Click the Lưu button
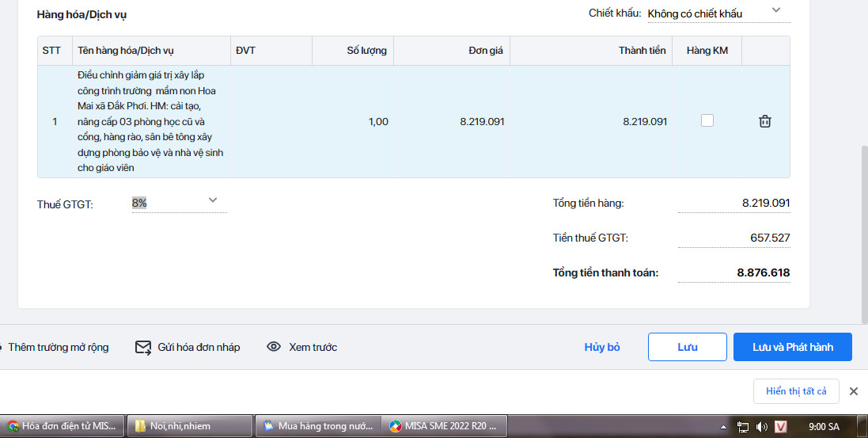The height and width of the screenshot is (438, 868). tap(687, 347)
